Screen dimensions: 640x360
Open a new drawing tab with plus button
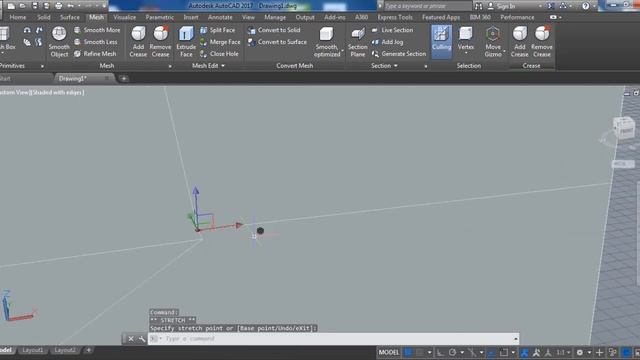124,78
